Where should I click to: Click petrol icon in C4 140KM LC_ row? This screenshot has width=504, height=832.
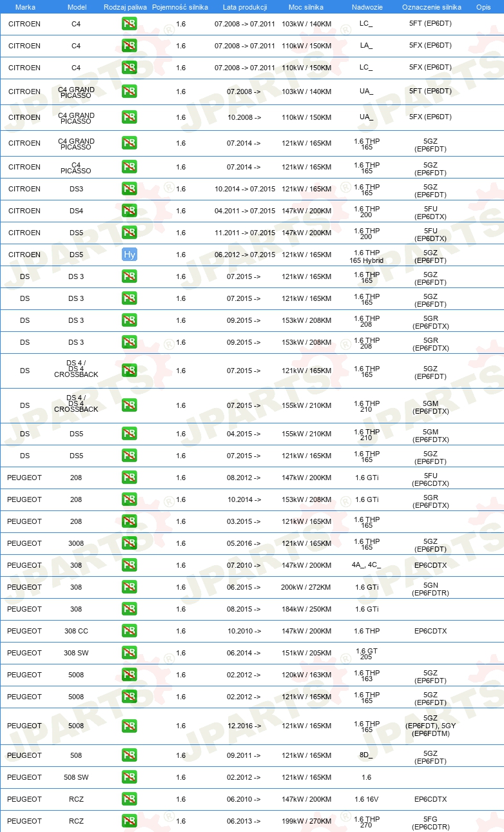click(130, 24)
